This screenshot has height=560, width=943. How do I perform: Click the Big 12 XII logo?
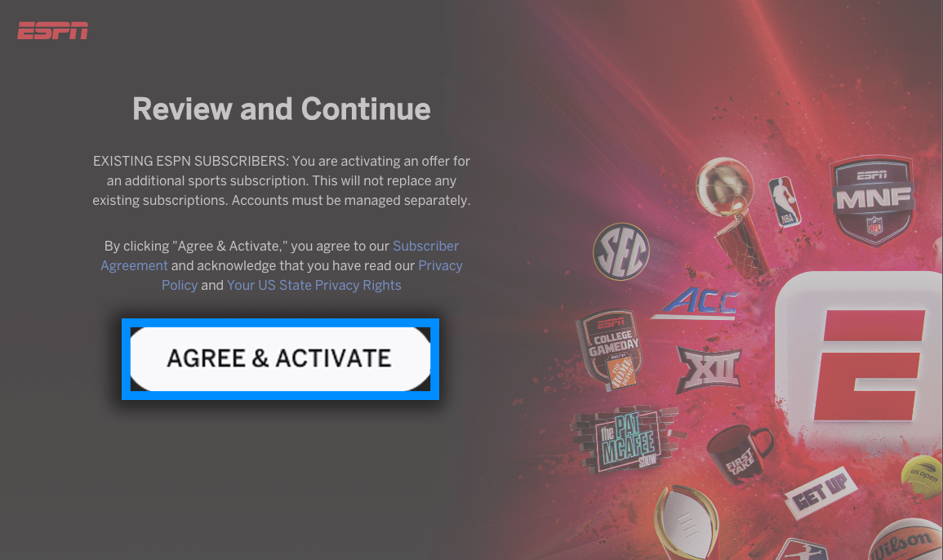click(x=709, y=369)
